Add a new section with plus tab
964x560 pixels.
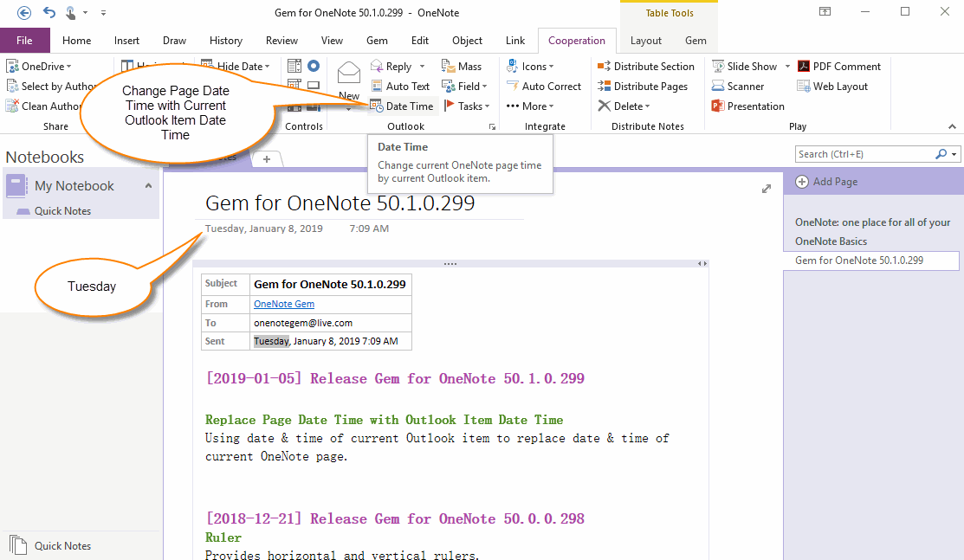[x=267, y=158]
